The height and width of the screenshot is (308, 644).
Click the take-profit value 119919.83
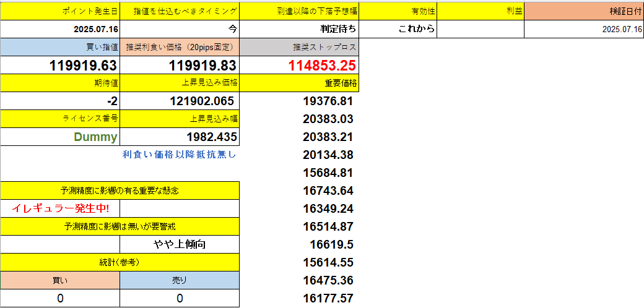tap(180, 65)
